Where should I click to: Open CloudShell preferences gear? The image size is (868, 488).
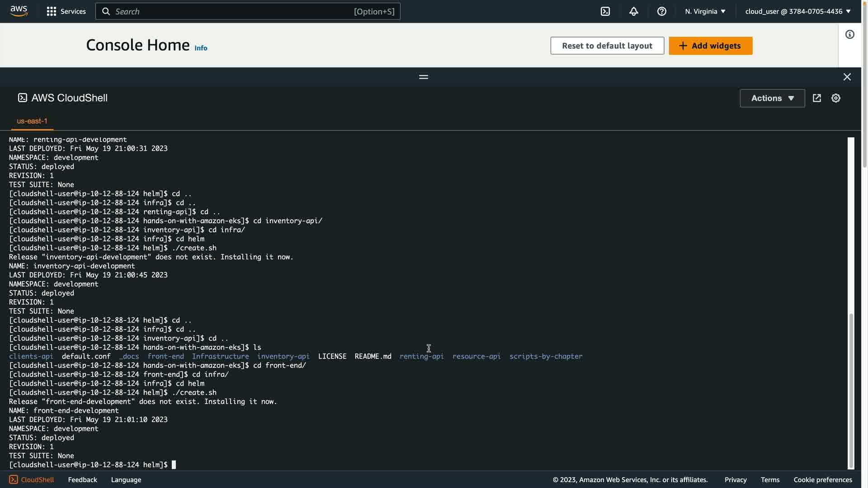(835, 98)
